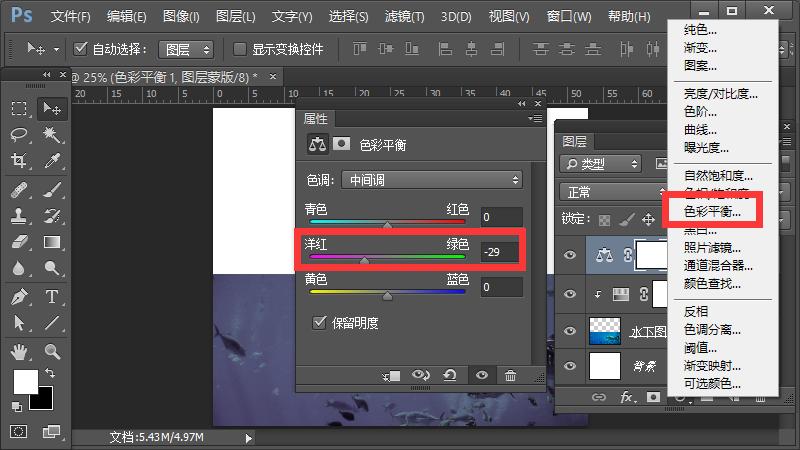Toggle the auto-select checkbox
Viewport: 800px width, 450px height.
[80, 48]
